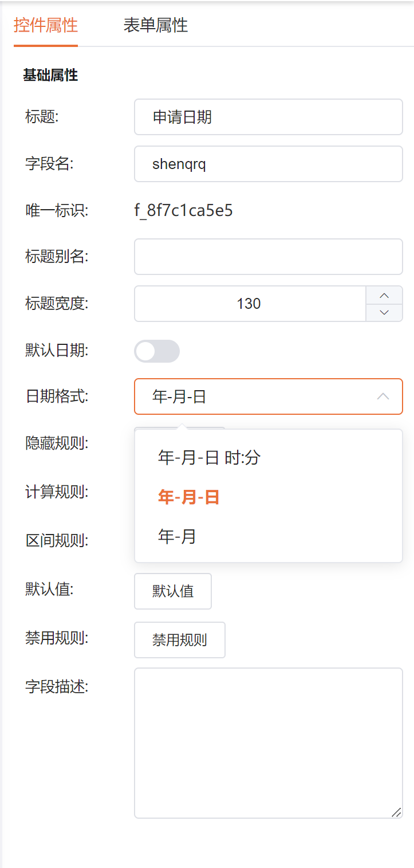
Task: Click the 日期格式 chevron arrow
Action: coord(383,396)
